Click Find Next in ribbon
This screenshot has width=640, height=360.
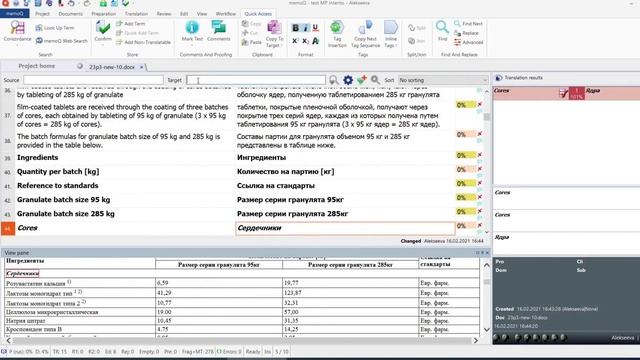[x=468, y=24]
